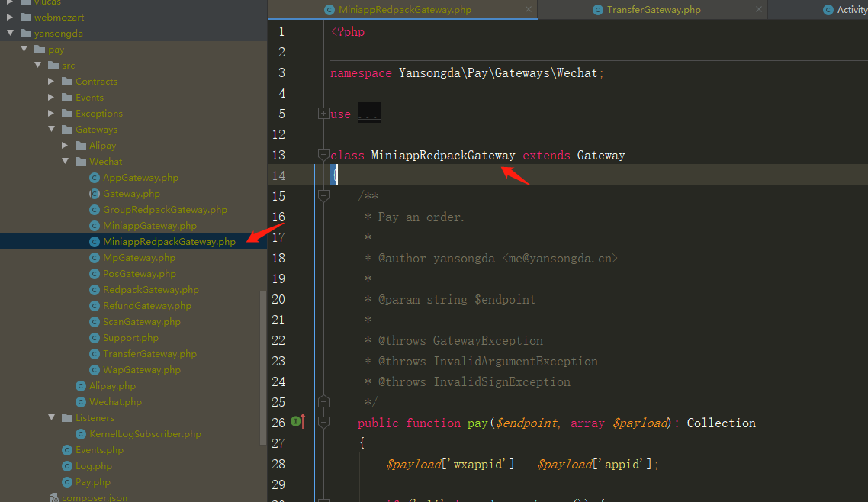Open Wechat.php file under Gateways

pos(115,402)
